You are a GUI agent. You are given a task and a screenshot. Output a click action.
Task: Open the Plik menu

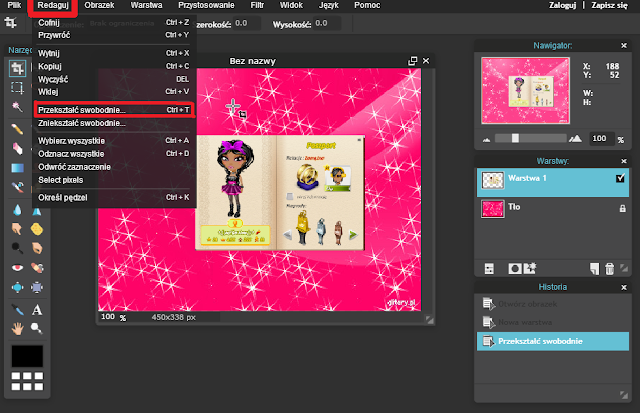(14, 5)
